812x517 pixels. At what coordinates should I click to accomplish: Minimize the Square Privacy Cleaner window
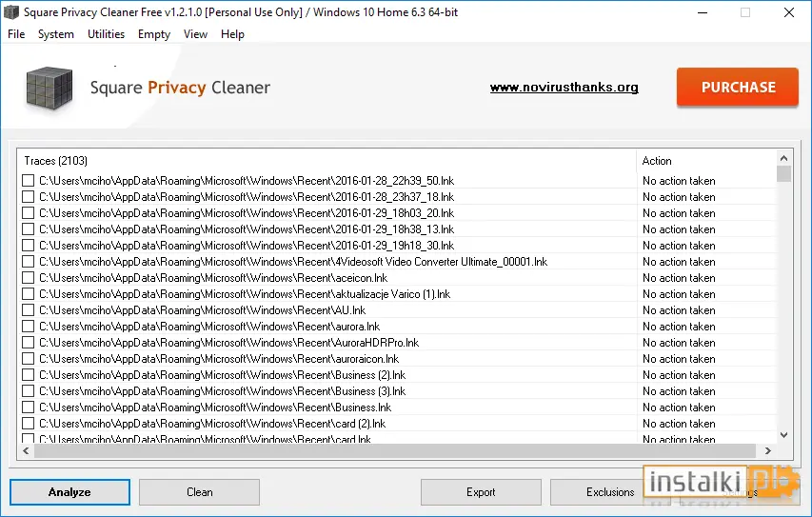tap(703, 12)
